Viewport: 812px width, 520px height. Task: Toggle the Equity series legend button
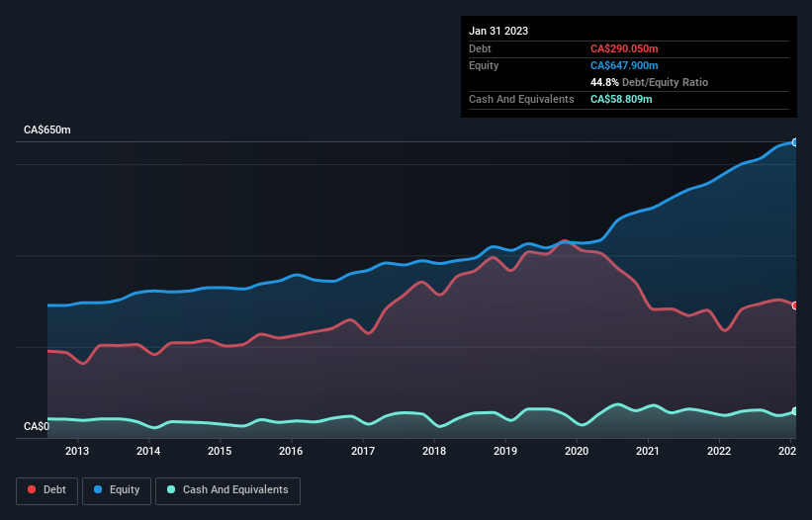click(117, 490)
